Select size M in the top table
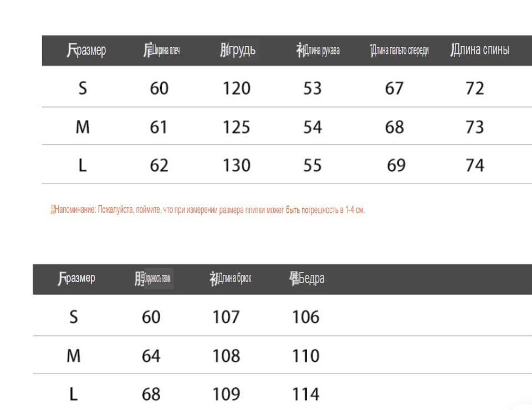Image resolution: width=532 pixels, height=410 pixels. 83,127
